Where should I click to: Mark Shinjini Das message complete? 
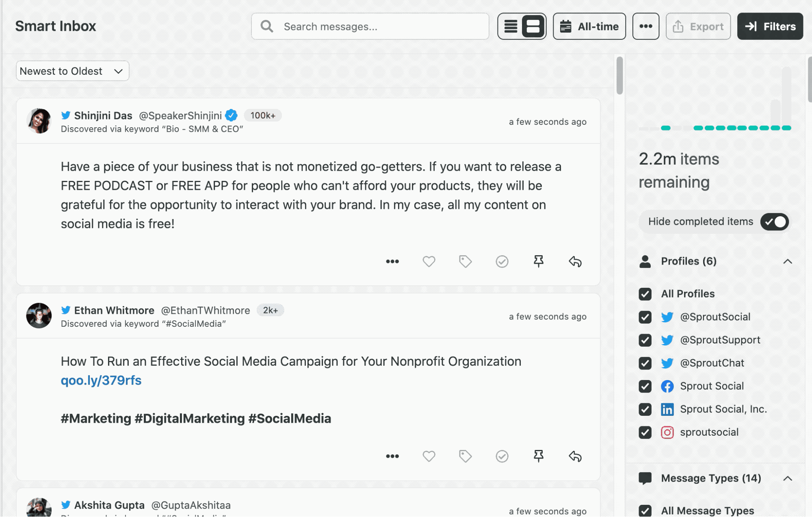pos(502,261)
